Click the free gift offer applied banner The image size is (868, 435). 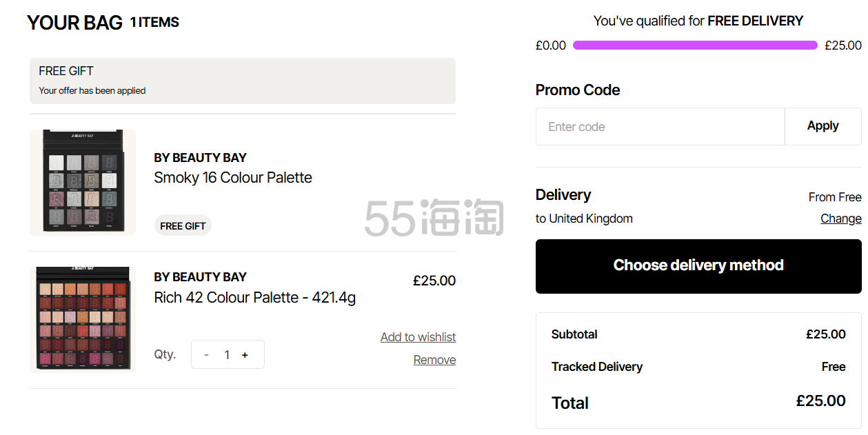[242, 81]
